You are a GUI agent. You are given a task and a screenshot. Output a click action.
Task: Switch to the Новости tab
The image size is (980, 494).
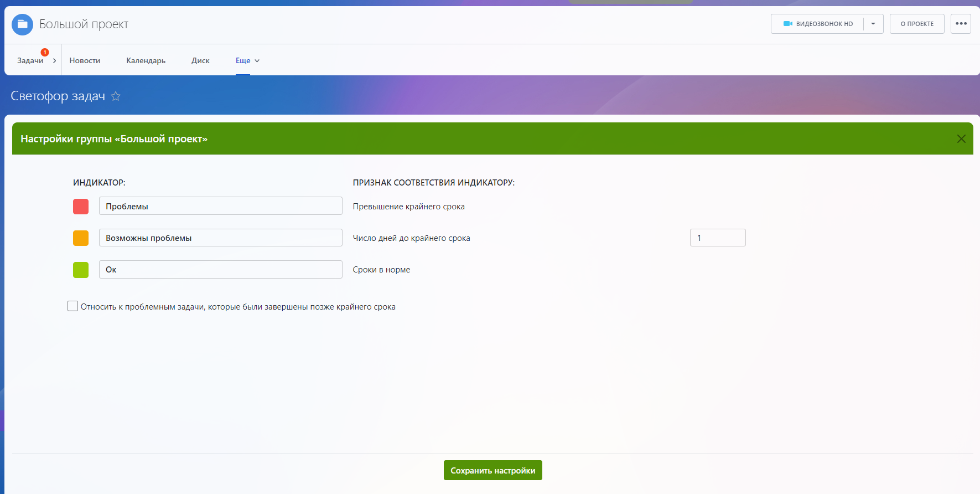[x=85, y=60]
